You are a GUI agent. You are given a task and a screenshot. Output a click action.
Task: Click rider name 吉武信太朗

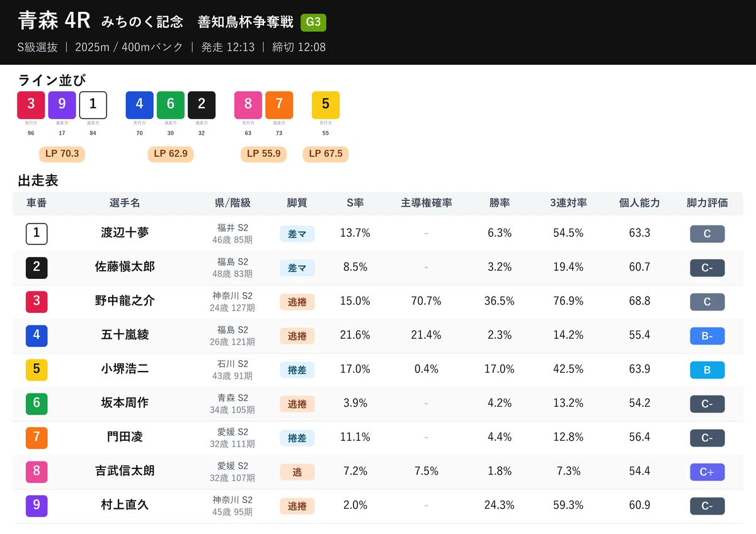(125, 471)
